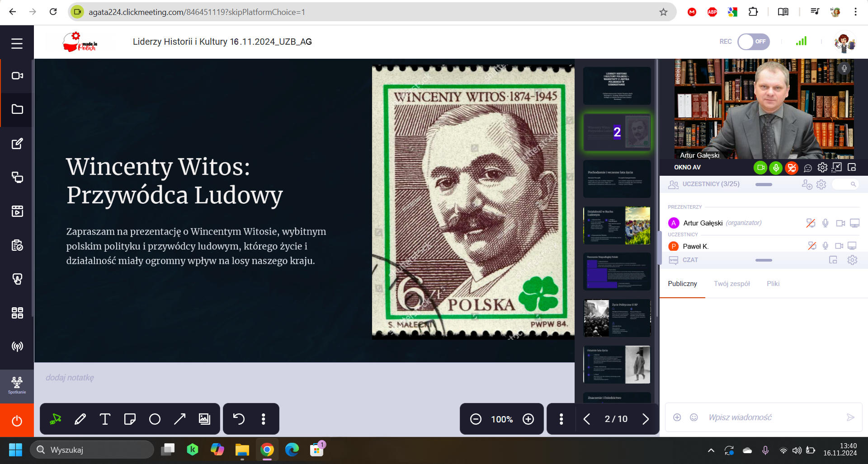868x464 pixels.
Task: Open the screen sharing sidebar icon
Action: (17, 177)
